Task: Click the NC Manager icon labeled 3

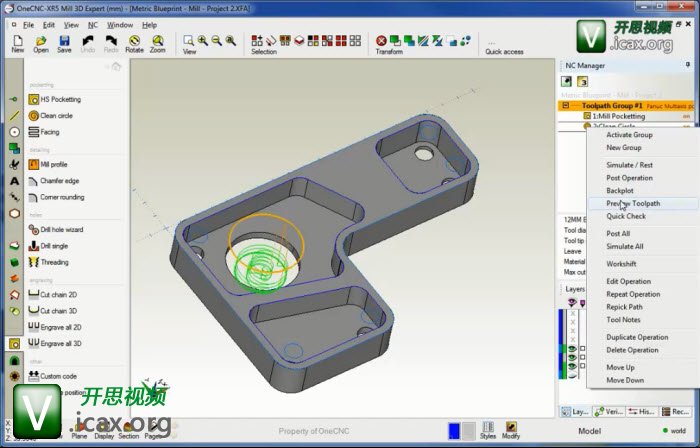Action: pyautogui.click(x=582, y=82)
